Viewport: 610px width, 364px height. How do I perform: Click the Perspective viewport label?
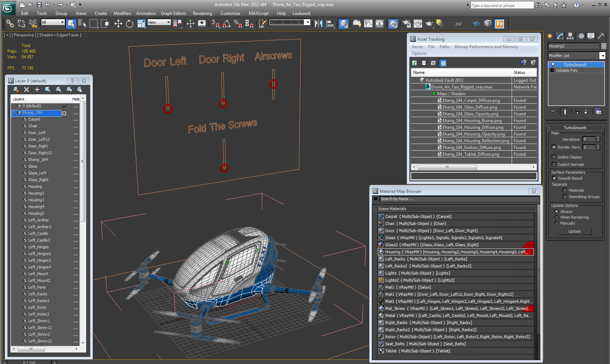24,35
